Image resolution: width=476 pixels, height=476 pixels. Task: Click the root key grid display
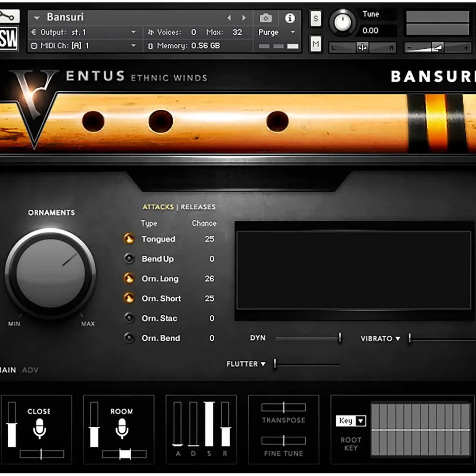coord(421,429)
